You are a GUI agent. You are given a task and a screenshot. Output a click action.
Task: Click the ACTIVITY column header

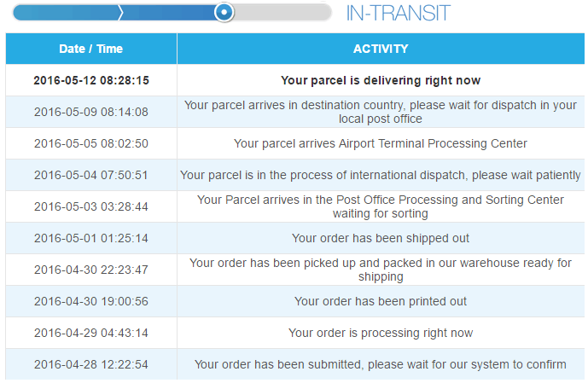coord(381,49)
